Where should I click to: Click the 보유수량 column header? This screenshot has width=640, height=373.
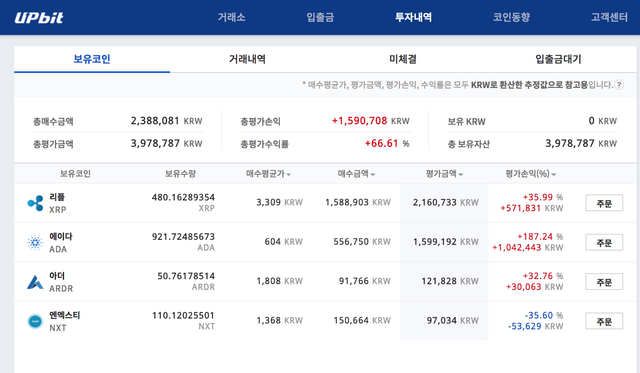180,174
